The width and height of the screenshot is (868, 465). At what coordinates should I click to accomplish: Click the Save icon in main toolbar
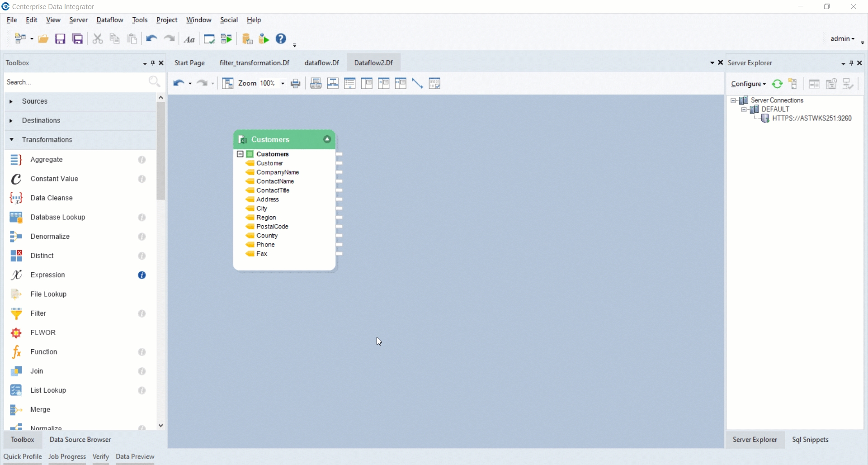(x=60, y=39)
